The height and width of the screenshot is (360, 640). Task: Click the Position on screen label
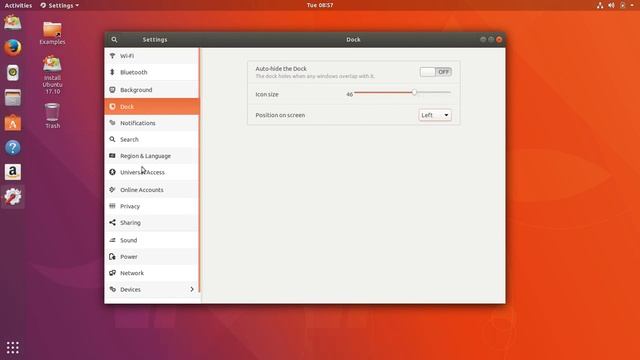tap(280, 115)
